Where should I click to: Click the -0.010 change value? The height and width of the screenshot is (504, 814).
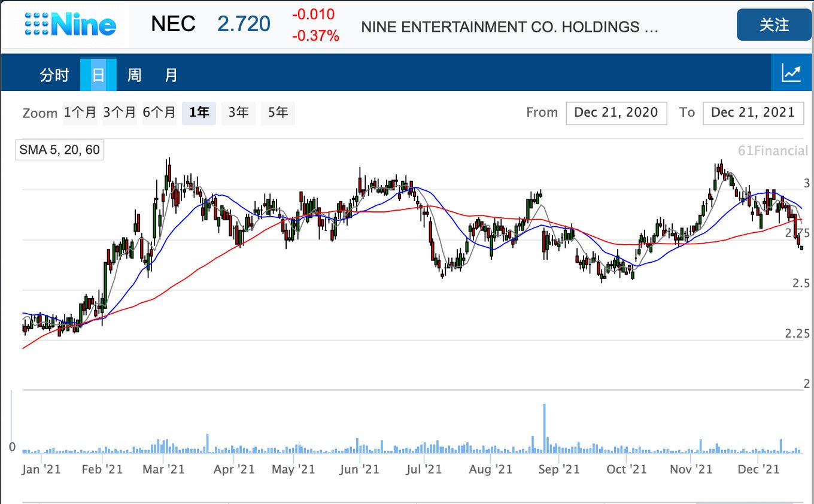click(313, 14)
